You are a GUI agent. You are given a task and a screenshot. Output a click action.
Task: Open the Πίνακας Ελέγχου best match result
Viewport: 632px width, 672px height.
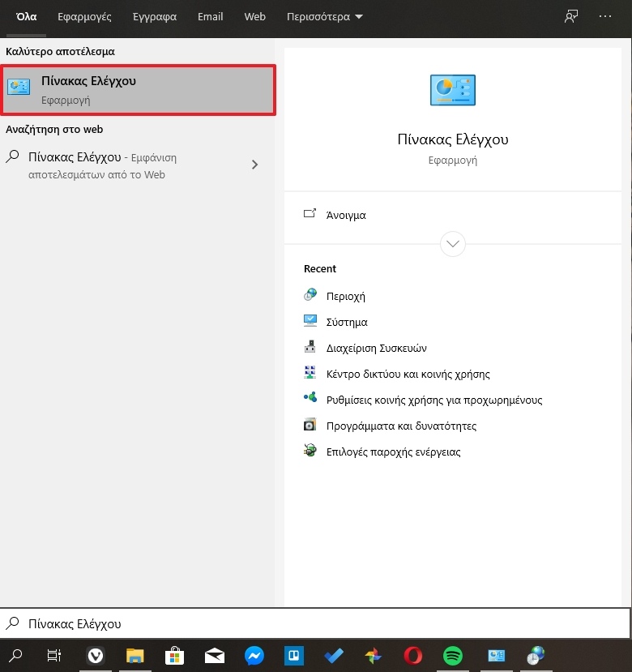pyautogui.click(x=138, y=90)
